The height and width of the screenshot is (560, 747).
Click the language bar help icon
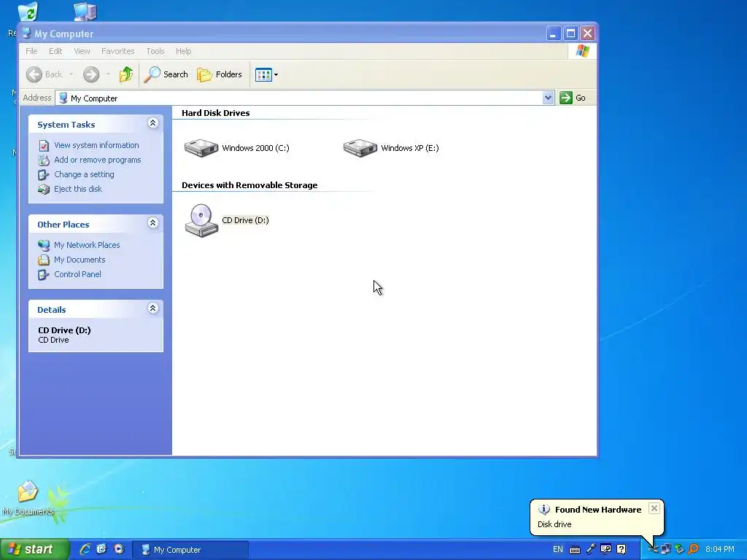[622, 549]
